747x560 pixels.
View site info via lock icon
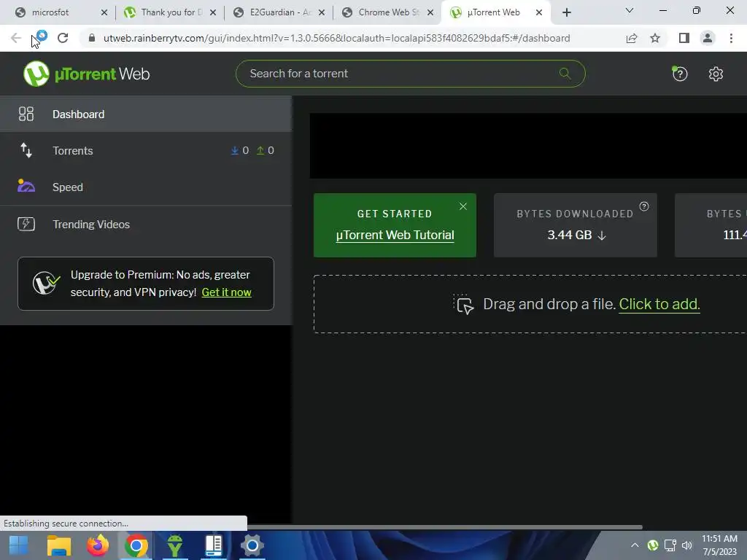tap(92, 38)
